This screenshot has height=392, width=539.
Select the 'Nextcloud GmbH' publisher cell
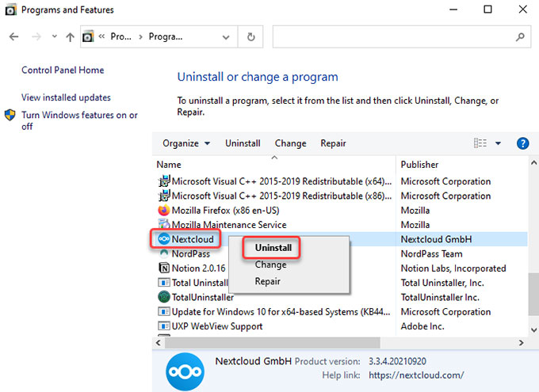[x=436, y=239]
